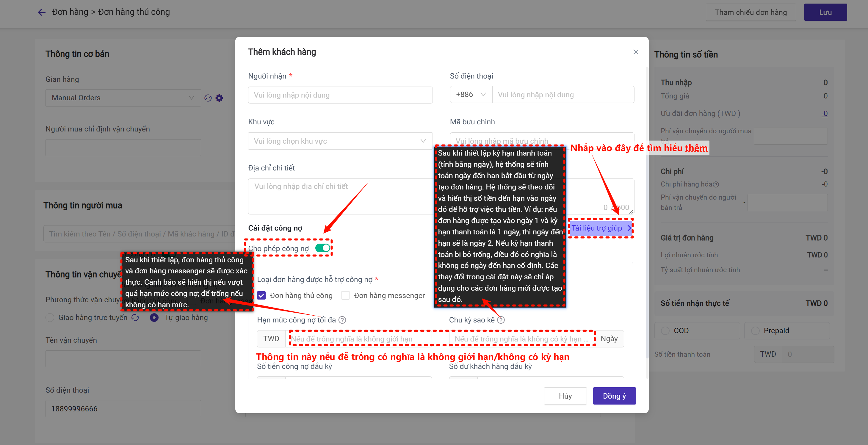Click help icon next to Chi phí hàng hóa
The width and height of the screenshot is (868, 445).
tap(716, 184)
